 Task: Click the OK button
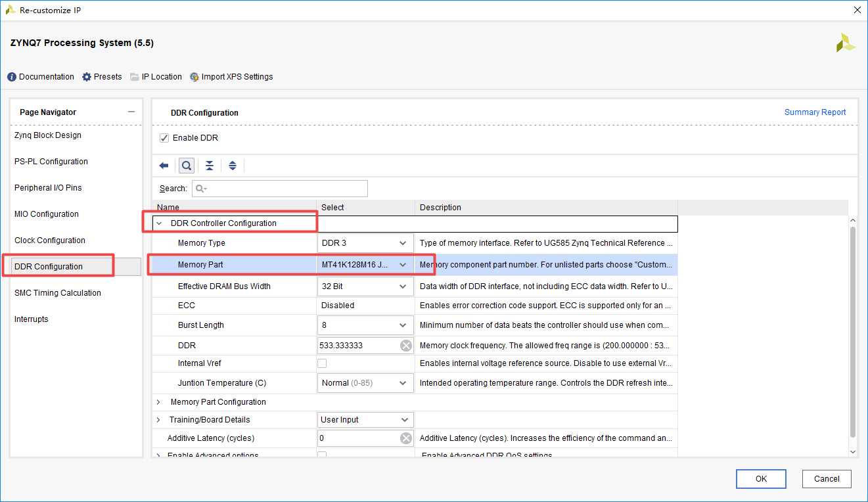pos(761,479)
